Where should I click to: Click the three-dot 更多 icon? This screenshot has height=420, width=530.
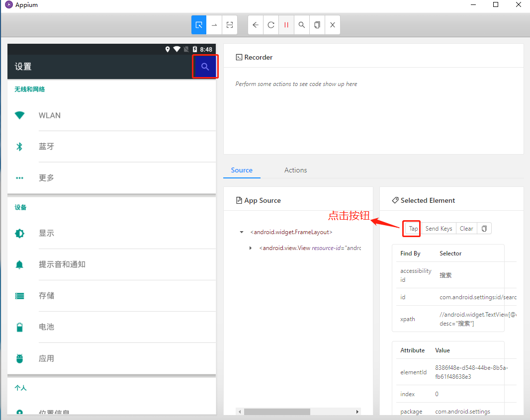[x=19, y=178]
